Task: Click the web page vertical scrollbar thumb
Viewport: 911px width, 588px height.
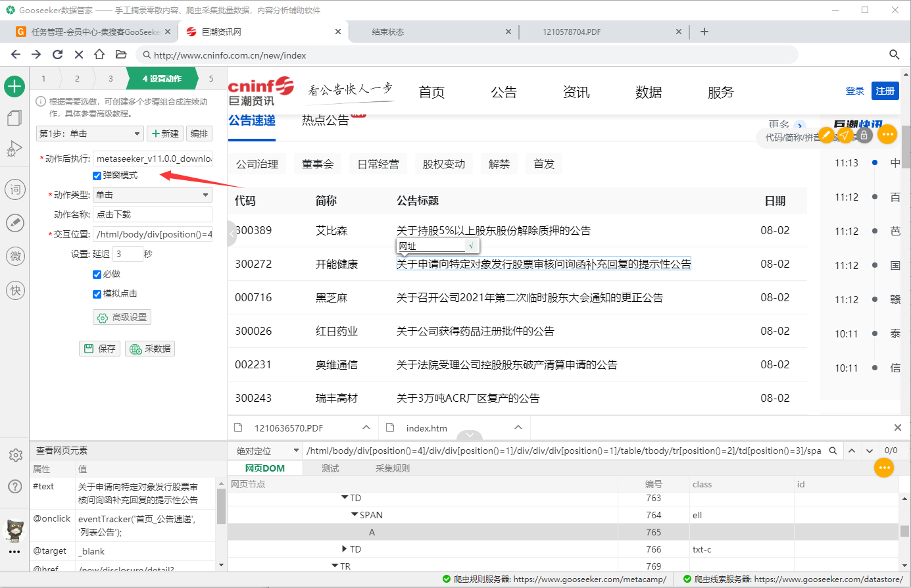Action: pos(906,146)
